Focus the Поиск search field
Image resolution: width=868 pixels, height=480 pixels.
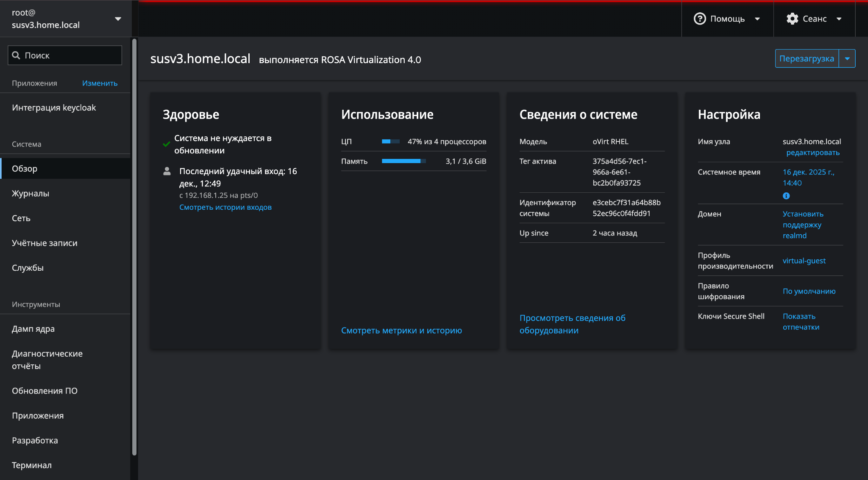pyautogui.click(x=70, y=55)
